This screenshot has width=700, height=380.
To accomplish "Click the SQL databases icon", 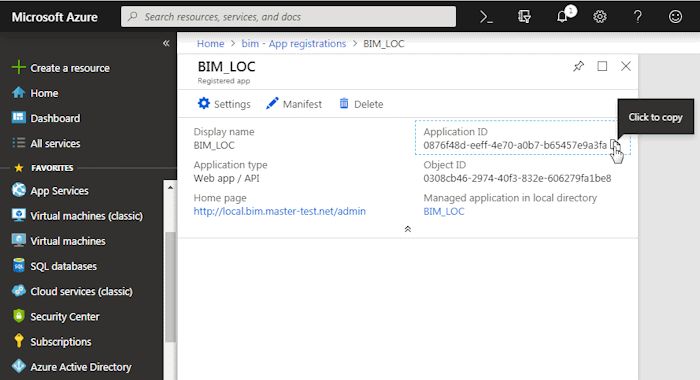I will 19,265.
